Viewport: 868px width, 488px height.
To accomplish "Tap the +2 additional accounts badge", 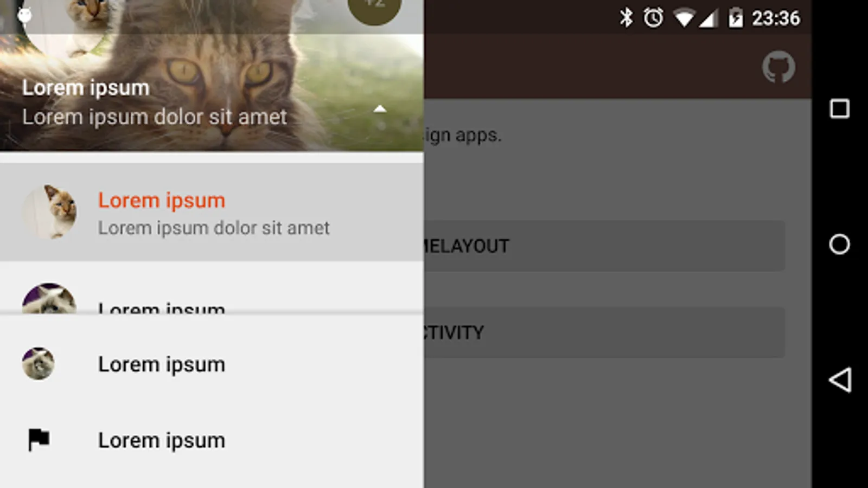I will point(374,7).
